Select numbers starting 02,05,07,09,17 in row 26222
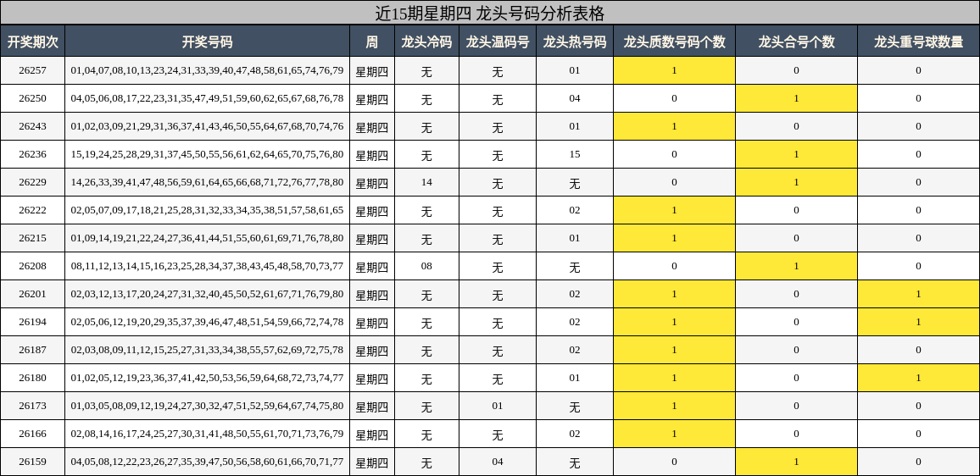Viewport: 980px width, 476px height. pos(207,211)
